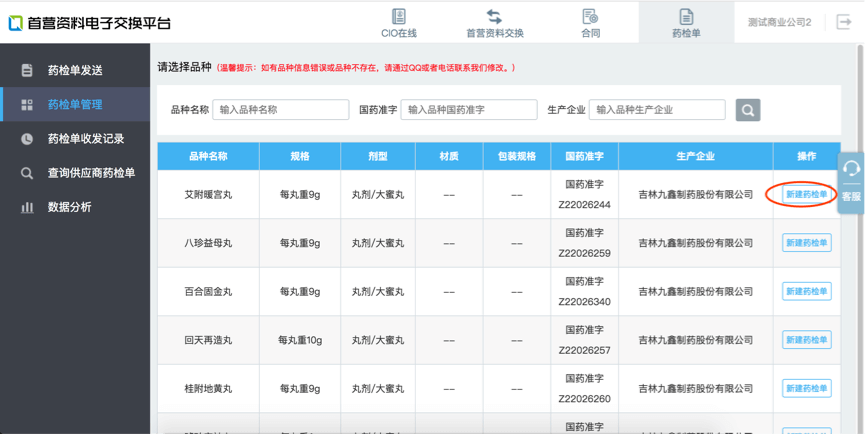Click the 药检单管理 grid icon
The width and height of the screenshot is (865, 434).
pos(26,104)
